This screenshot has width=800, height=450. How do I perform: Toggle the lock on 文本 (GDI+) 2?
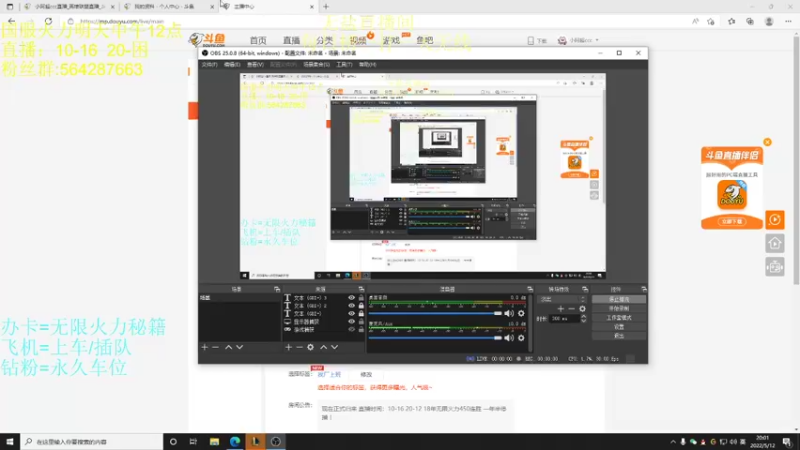(361, 306)
